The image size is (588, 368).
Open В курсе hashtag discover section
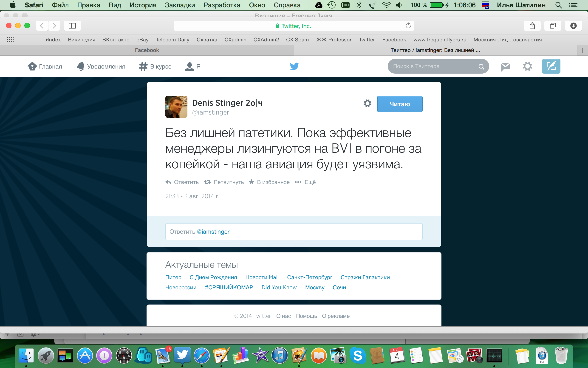pyautogui.click(x=143, y=66)
